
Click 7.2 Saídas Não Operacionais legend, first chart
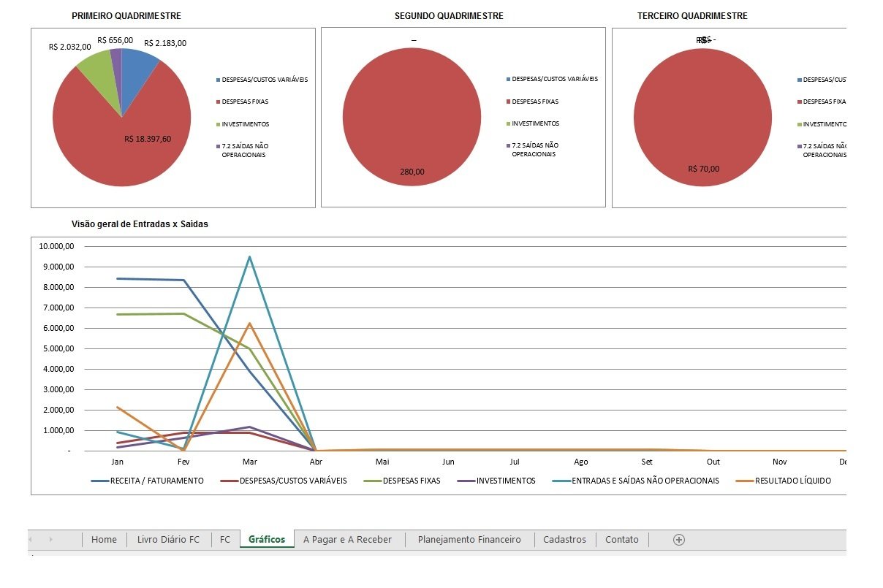click(243, 150)
